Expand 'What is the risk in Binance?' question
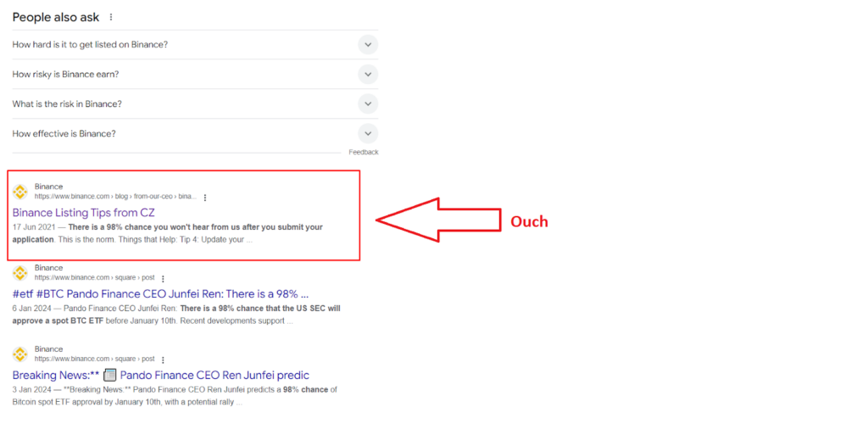 195,104
